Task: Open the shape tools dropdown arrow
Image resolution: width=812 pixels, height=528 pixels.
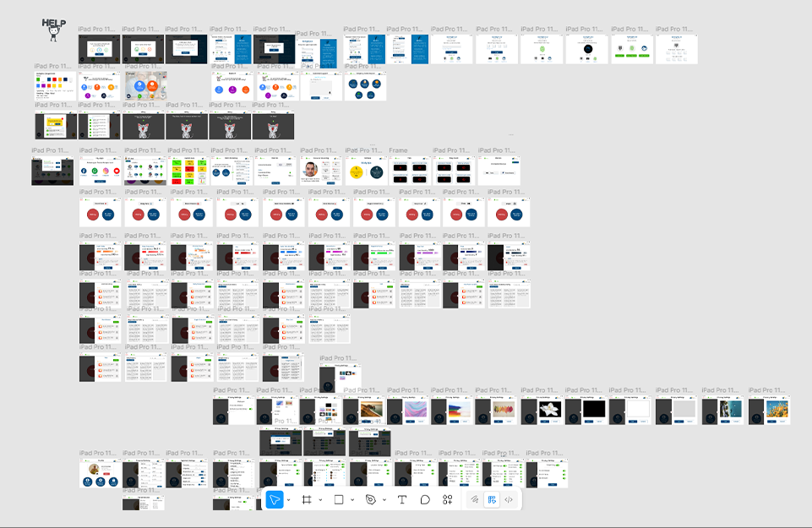Action: [352, 500]
